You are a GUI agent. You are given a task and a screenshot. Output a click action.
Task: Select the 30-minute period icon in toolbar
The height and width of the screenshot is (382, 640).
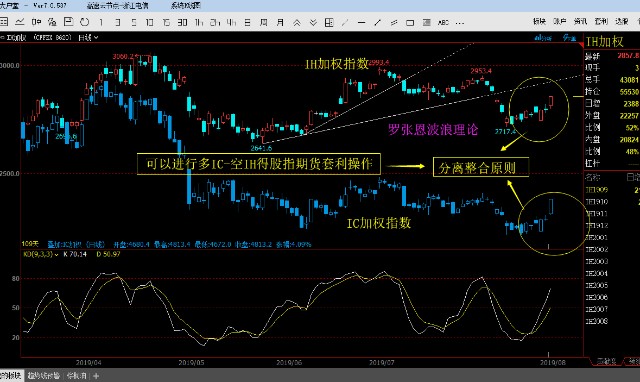click(x=182, y=22)
